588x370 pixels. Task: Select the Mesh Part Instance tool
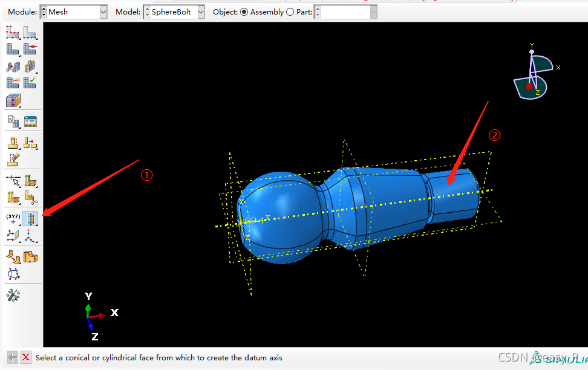(x=12, y=49)
